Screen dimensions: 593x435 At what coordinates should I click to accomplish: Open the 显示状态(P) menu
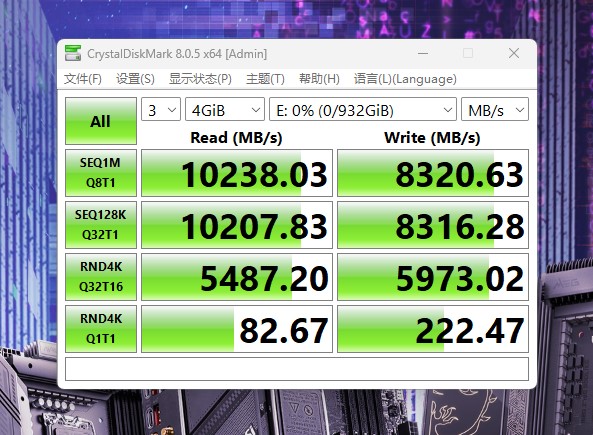click(200, 79)
